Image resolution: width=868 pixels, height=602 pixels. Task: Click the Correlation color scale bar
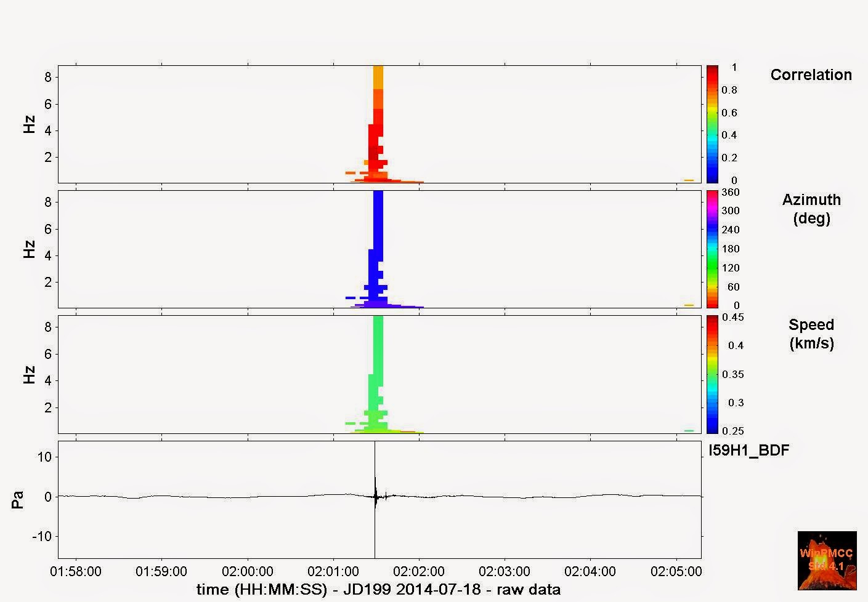coord(712,124)
